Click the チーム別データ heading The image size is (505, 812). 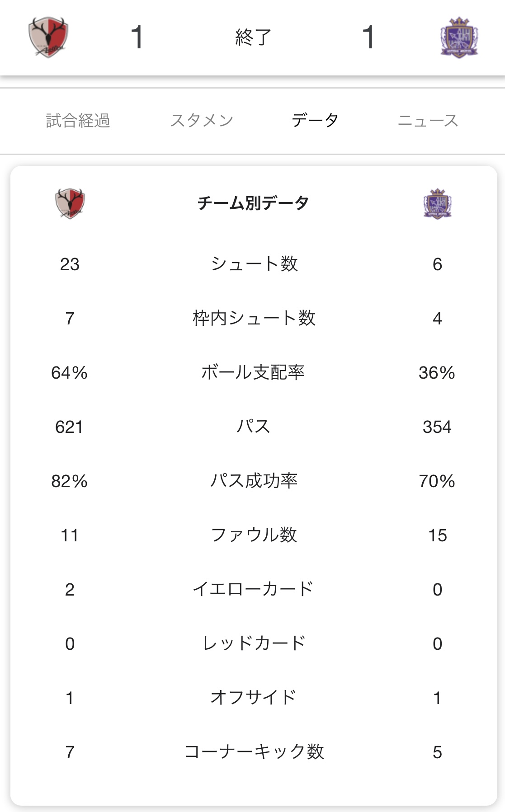point(253,203)
